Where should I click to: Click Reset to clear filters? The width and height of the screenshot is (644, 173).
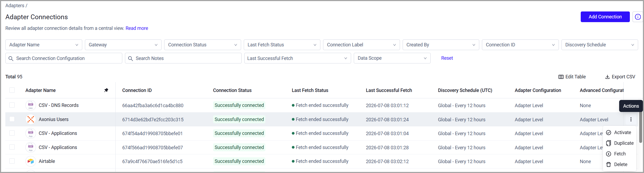point(447,58)
